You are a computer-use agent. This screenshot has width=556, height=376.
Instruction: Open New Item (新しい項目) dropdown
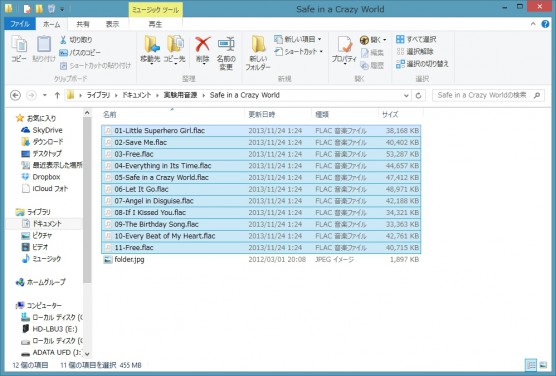click(x=298, y=39)
